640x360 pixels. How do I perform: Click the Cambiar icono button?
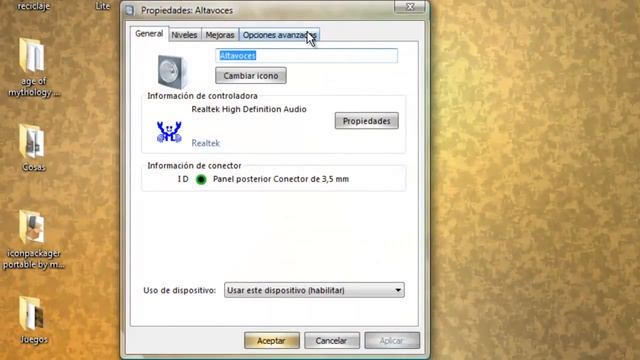pos(251,76)
